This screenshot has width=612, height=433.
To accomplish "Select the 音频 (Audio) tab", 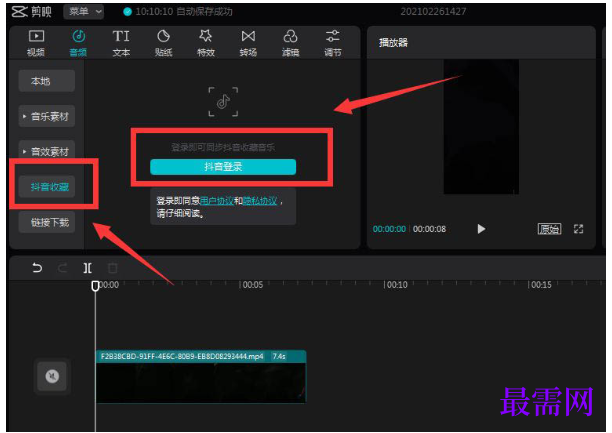I will (78, 43).
